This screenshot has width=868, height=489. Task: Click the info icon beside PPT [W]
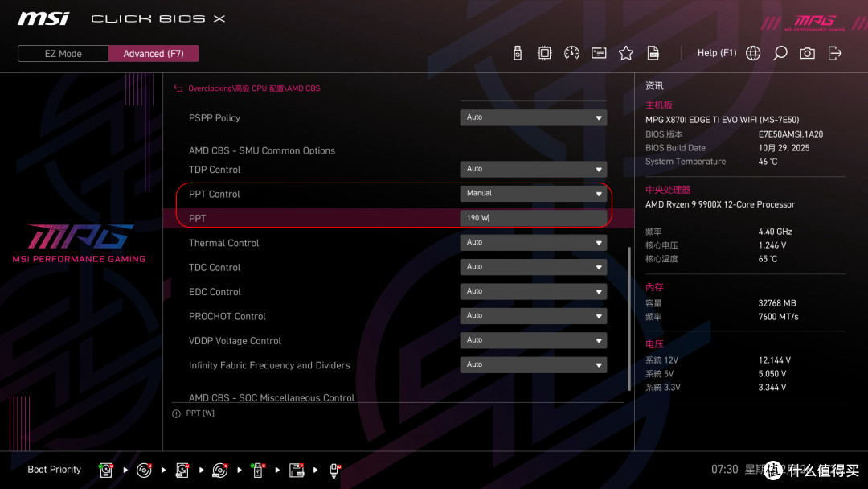176,413
